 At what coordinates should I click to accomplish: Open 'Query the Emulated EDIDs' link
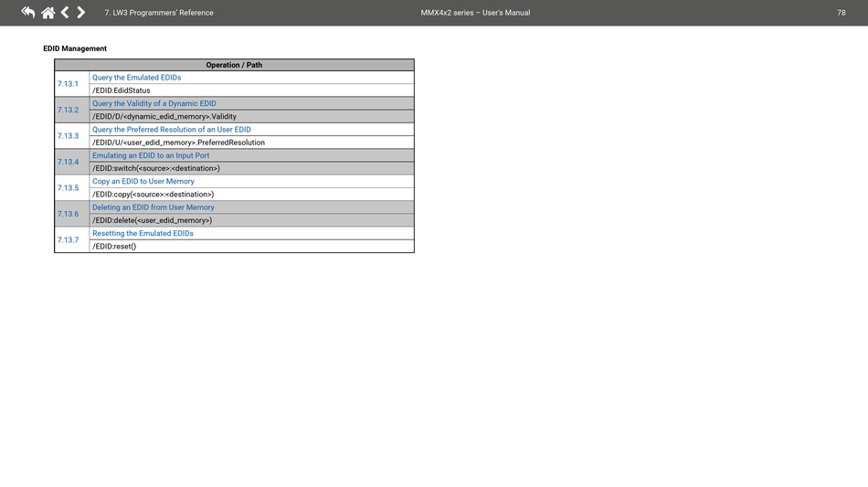coord(137,78)
